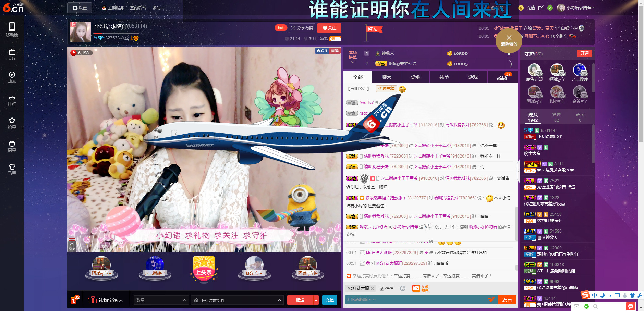Toggle Sogou 中 Chinese input mode
644x311 pixels.
coord(595,295)
